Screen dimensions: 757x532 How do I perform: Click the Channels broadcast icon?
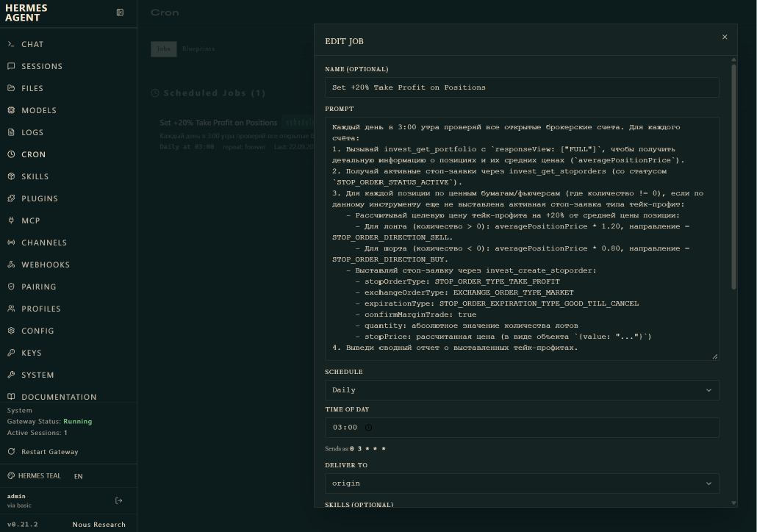point(11,242)
